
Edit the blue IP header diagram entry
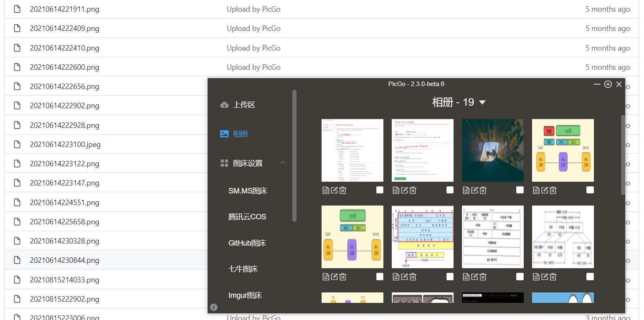click(x=404, y=277)
